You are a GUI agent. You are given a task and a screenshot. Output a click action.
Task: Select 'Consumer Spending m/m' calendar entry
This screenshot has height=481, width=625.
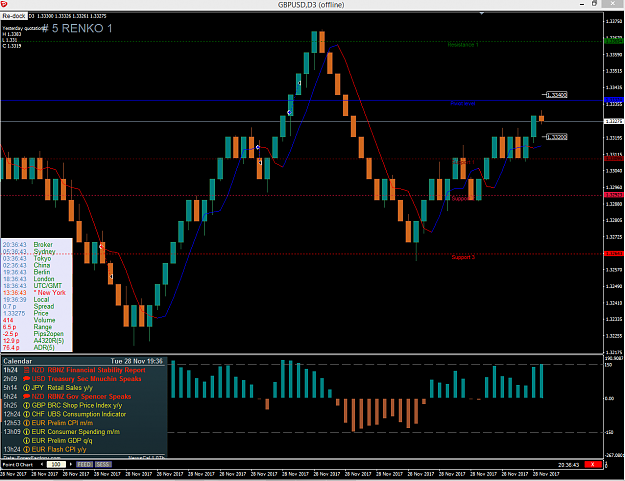(x=83, y=432)
